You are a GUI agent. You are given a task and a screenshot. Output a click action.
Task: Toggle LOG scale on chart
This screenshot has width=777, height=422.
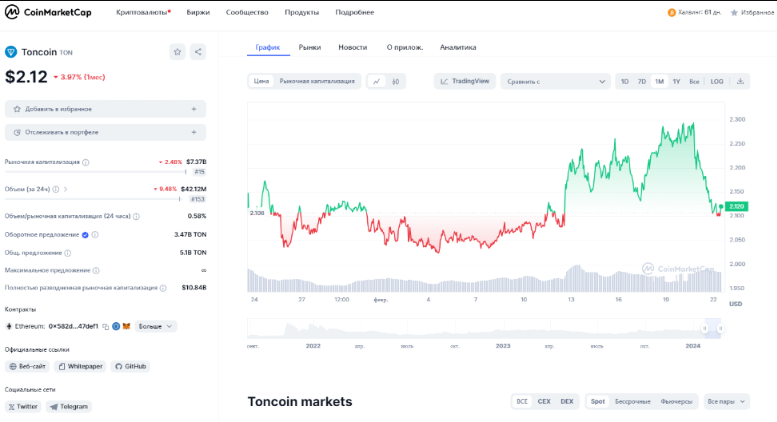point(717,81)
